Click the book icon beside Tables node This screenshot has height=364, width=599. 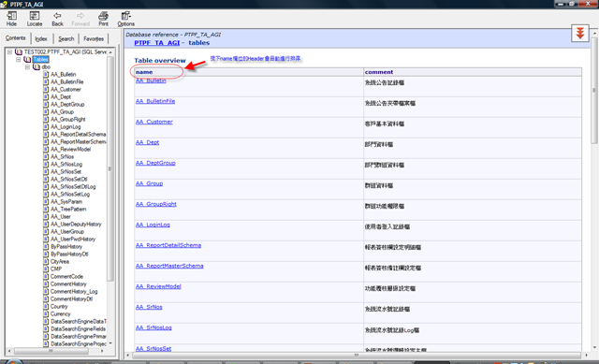[27, 59]
